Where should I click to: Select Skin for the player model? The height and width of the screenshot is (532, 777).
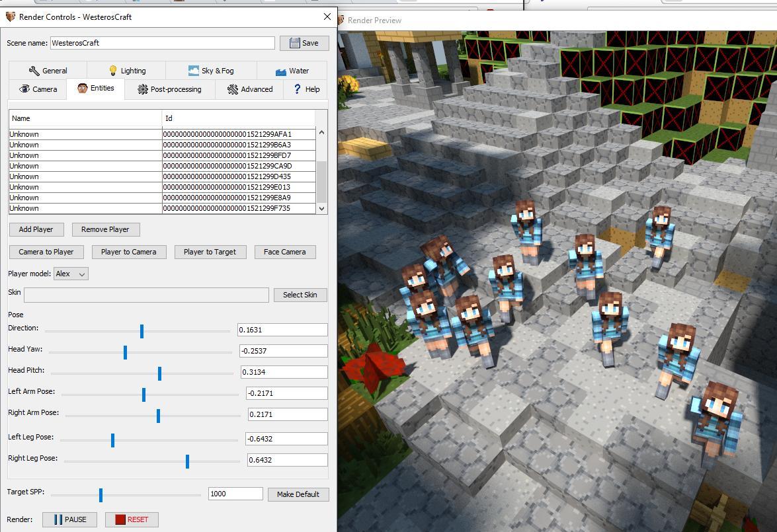tap(300, 295)
